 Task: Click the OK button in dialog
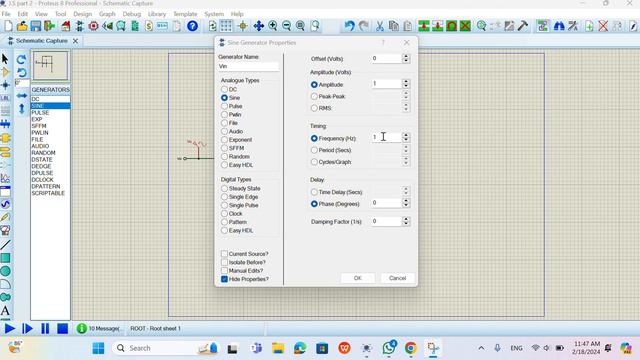pos(358,278)
